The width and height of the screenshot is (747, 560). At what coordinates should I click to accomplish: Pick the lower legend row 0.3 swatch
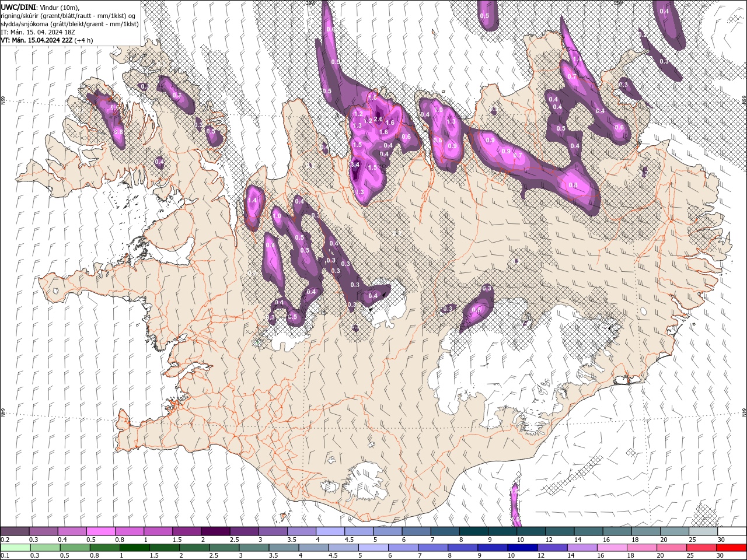pos(45,548)
